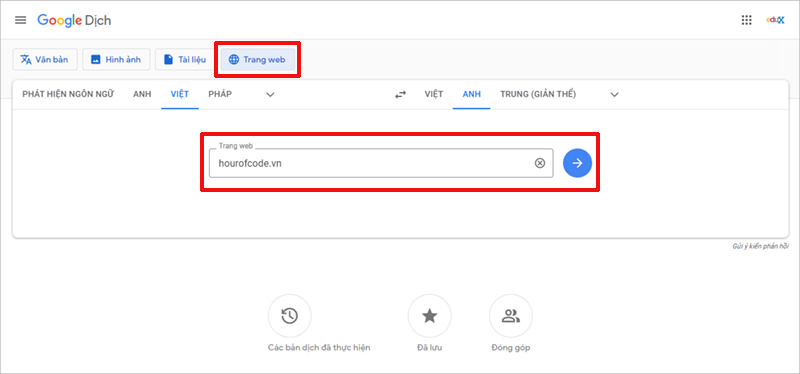Click the Google Dịch logo
Viewport: 800px width, 374px height.
(x=74, y=20)
